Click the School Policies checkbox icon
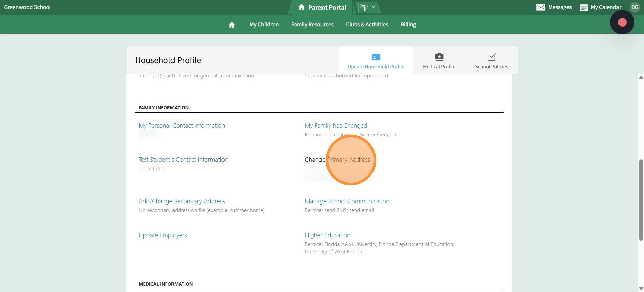Image resolution: width=644 pixels, height=292 pixels. point(491,57)
